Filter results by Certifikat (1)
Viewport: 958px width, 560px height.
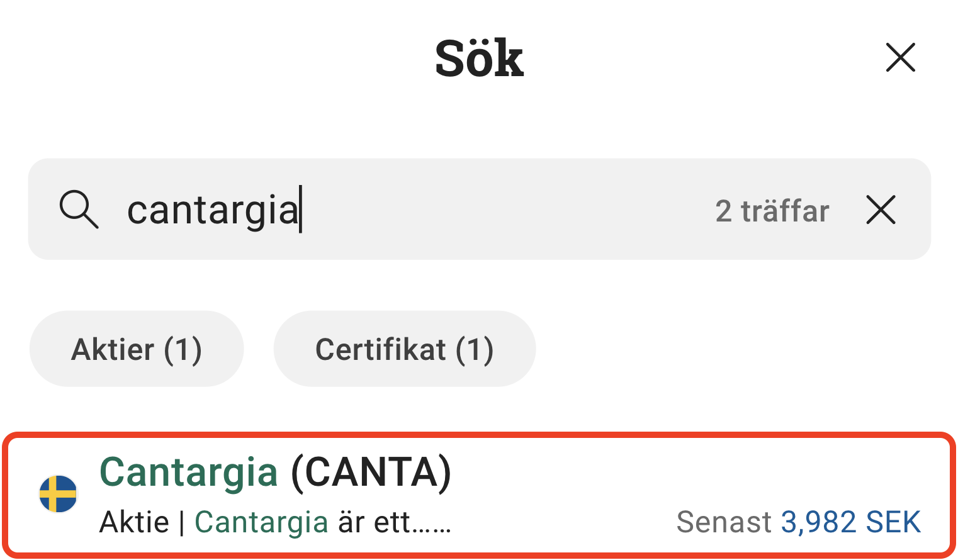[x=404, y=349]
